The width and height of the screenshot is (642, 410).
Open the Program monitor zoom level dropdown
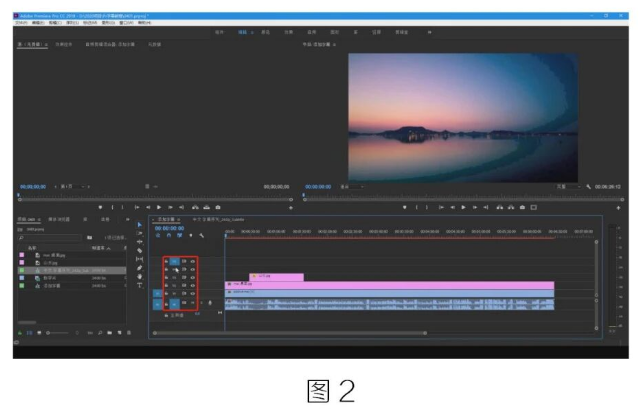pos(350,186)
